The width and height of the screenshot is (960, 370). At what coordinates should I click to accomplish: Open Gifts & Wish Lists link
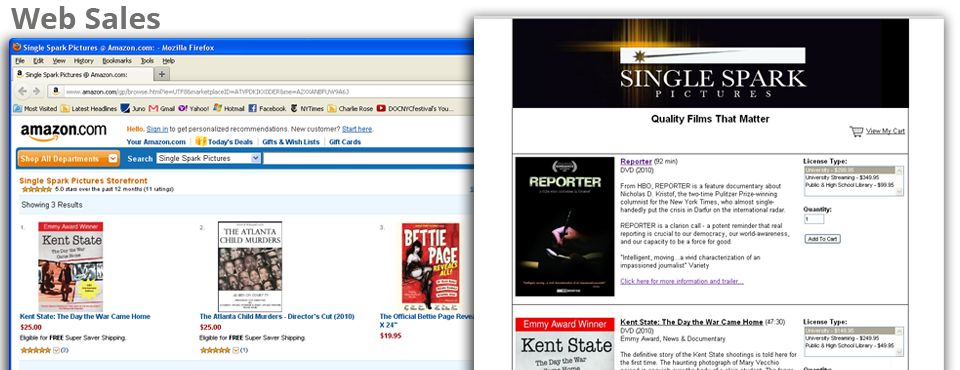tap(291, 142)
